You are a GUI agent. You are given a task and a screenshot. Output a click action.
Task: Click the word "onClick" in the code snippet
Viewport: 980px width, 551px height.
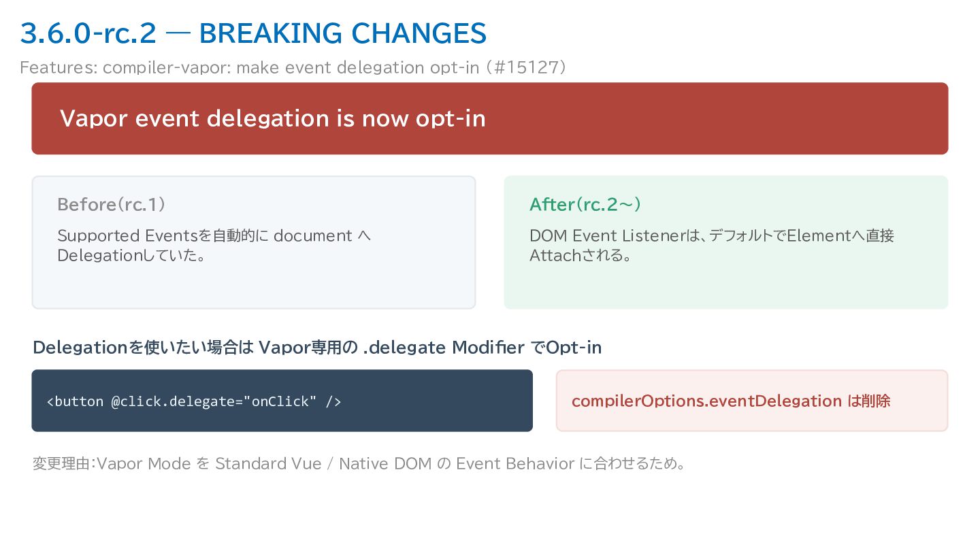280,401
